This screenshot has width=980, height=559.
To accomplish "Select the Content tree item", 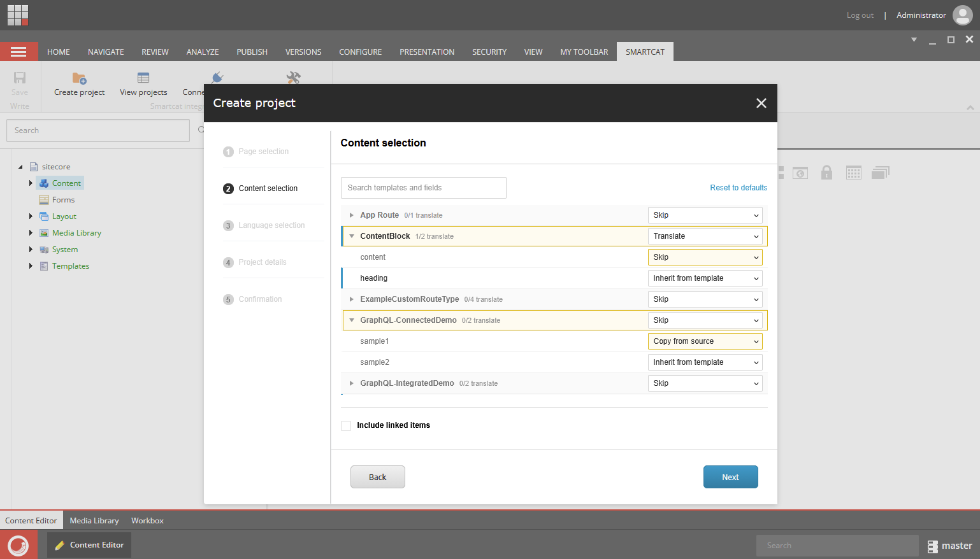I will [66, 183].
